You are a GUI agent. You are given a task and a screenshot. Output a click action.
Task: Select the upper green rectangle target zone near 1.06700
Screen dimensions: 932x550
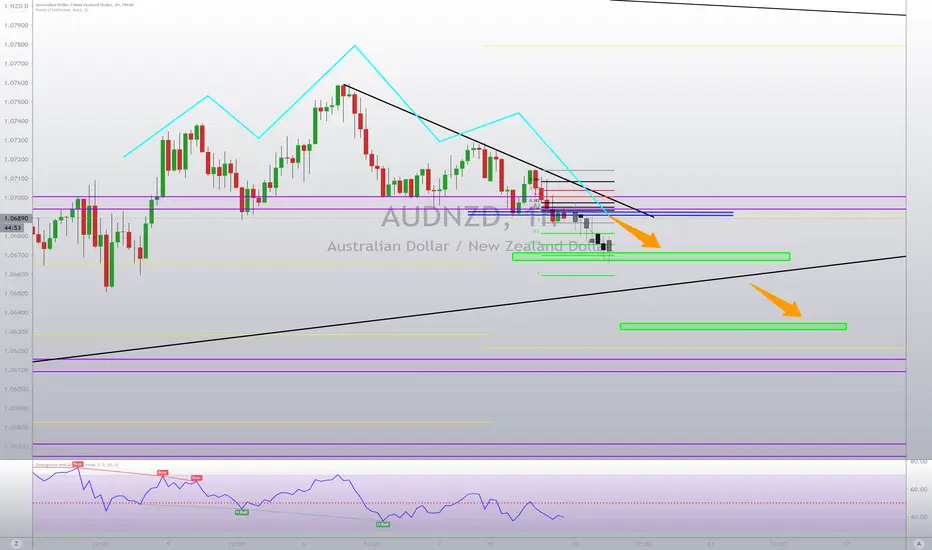point(651,257)
